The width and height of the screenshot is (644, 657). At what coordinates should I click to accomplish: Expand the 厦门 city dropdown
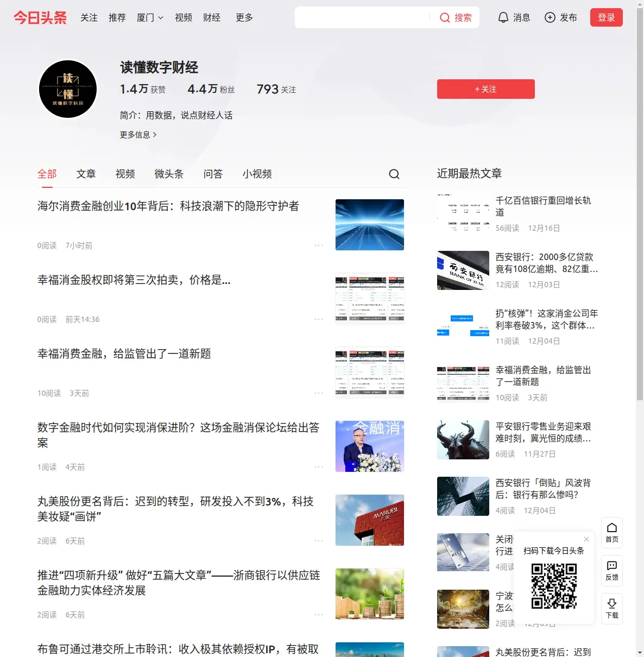tap(150, 18)
